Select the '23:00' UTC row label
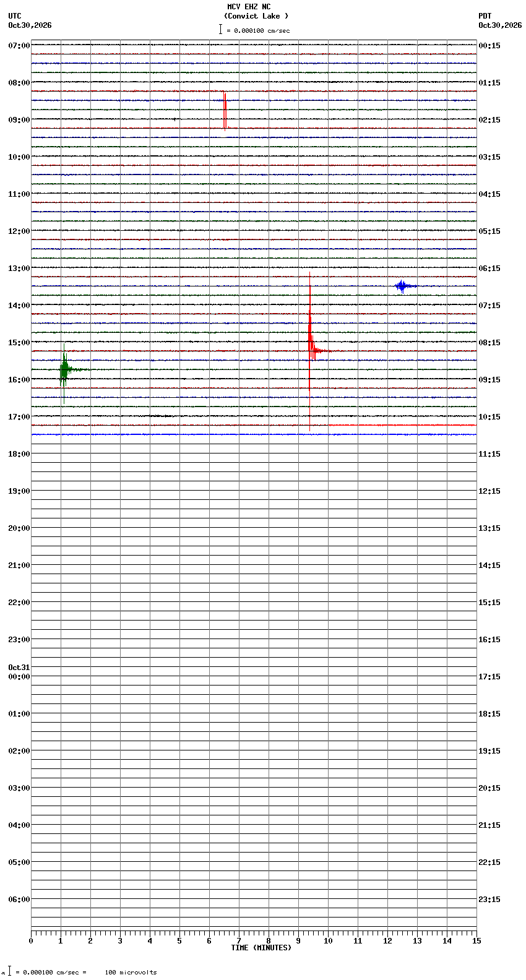The height and width of the screenshot is (980, 526). coord(19,640)
